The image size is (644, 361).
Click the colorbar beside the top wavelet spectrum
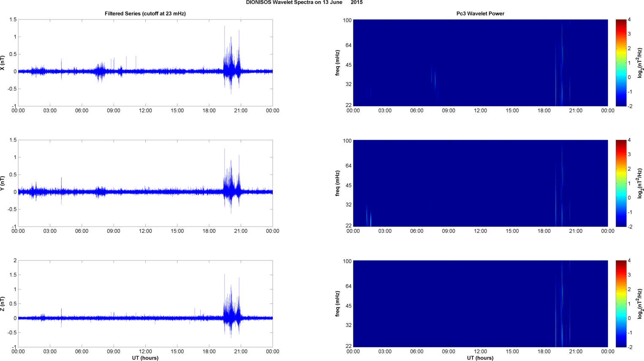(621, 63)
